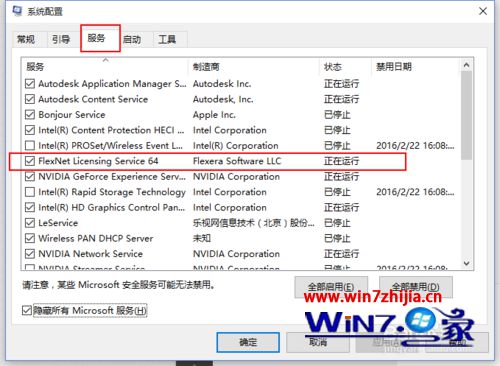The image size is (500, 366).
Task: Enable Intel(R) PROSet/Wireless Event Log service
Action: (30, 145)
